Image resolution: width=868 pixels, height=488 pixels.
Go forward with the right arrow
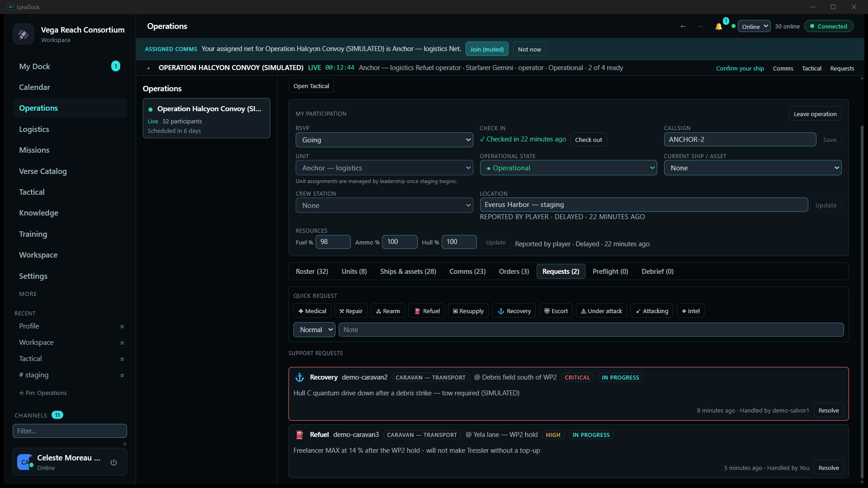[700, 26]
